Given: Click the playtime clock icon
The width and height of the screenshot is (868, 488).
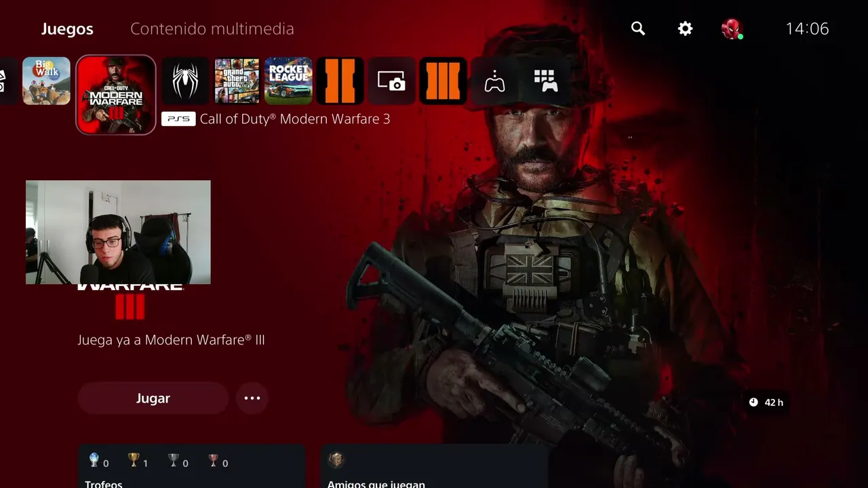Looking at the screenshot, I should [x=753, y=403].
